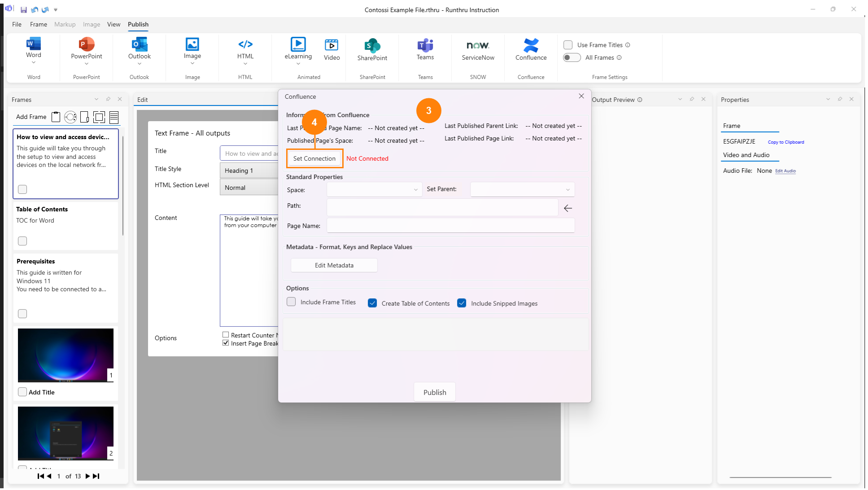868x490 pixels.
Task: Click the Confluence publish icon
Action: tap(531, 45)
